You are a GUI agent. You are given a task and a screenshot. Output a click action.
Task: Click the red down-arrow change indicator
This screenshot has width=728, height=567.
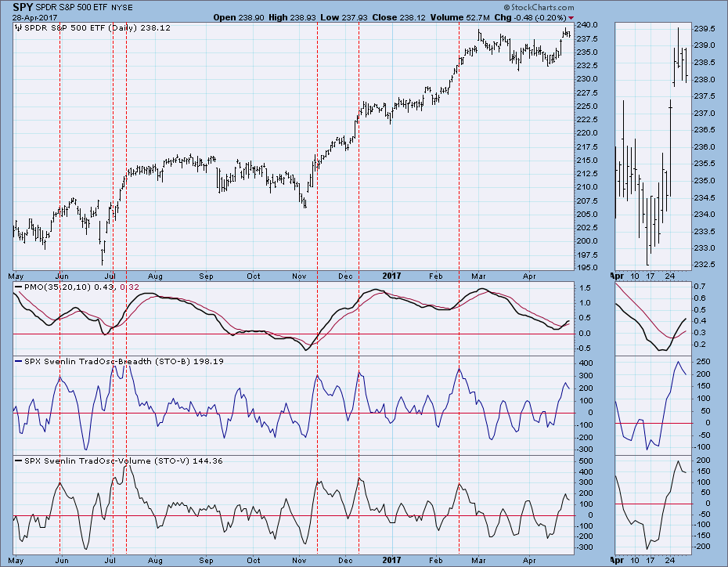click(571, 18)
